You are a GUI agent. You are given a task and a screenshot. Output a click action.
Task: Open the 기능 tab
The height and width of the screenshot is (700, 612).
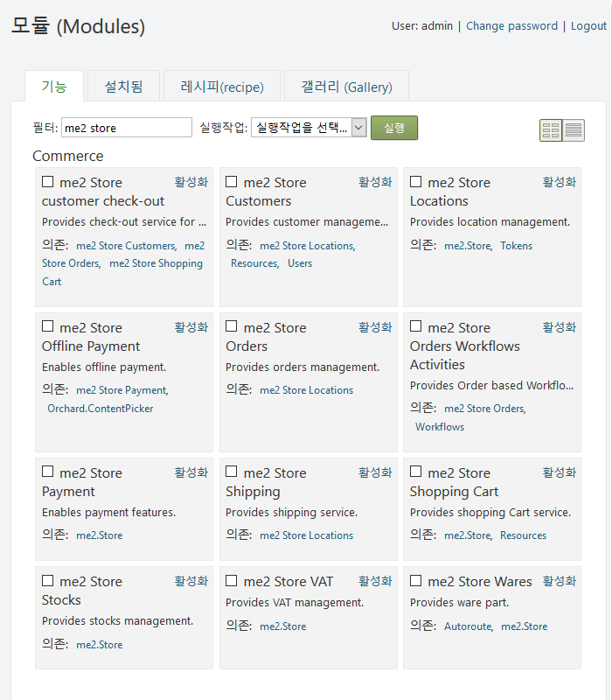click(x=54, y=86)
